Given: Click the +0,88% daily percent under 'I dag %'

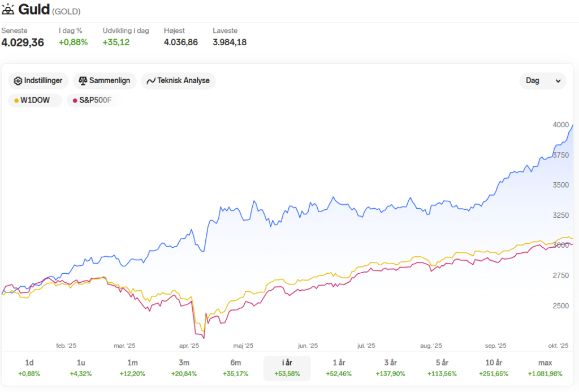Looking at the screenshot, I should [x=73, y=42].
